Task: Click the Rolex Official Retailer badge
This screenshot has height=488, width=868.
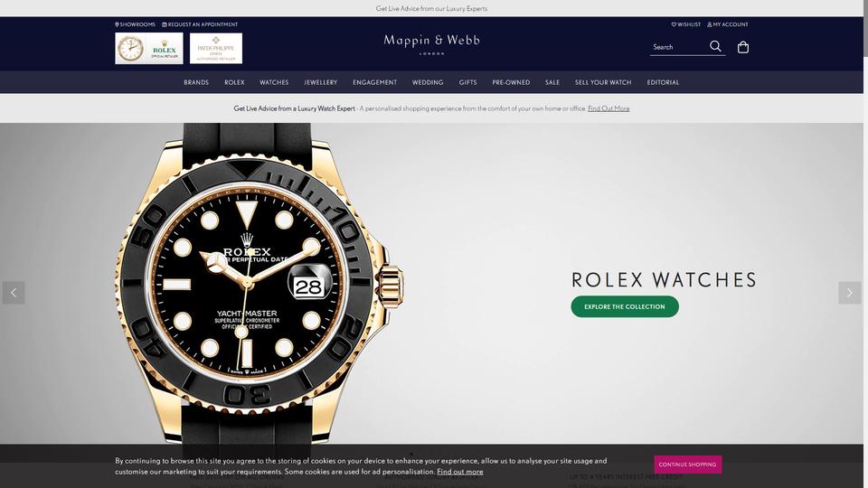Action: pyautogui.click(x=149, y=48)
